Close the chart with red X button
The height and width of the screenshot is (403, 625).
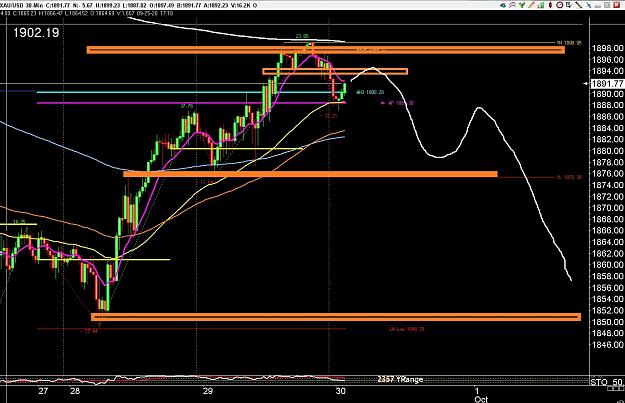(617, 5)
